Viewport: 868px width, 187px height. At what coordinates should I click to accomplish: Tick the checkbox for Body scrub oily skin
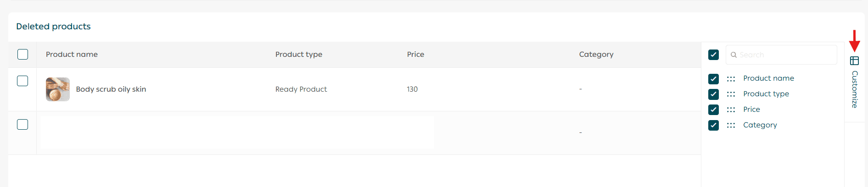[x=22, y=81]
